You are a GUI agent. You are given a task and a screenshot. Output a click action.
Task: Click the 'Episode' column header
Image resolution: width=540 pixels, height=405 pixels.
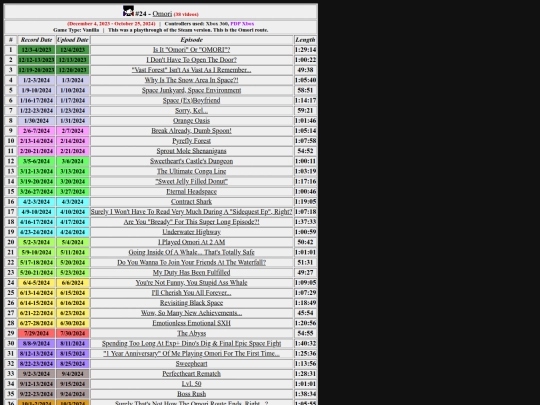[x=191, y=40]
